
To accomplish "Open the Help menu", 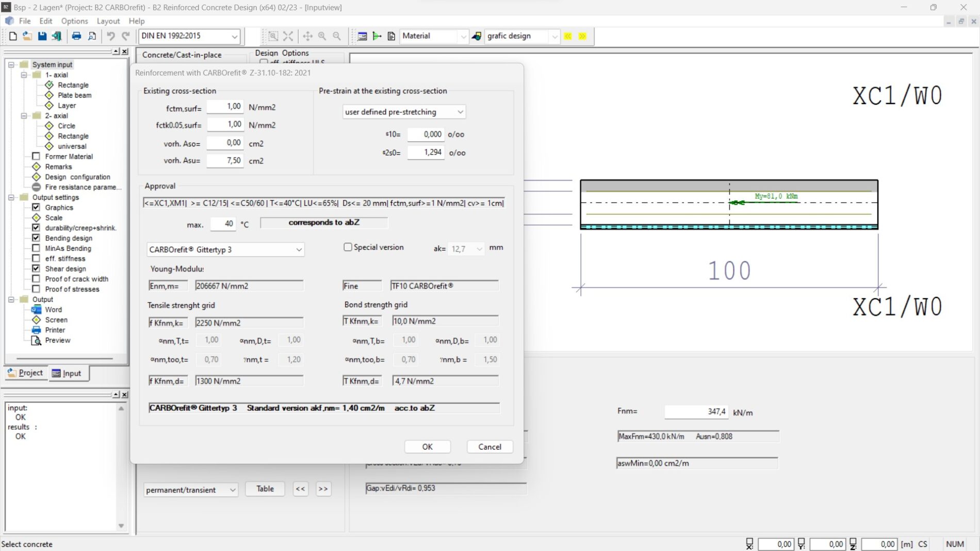I will click(x=137, y=21).
